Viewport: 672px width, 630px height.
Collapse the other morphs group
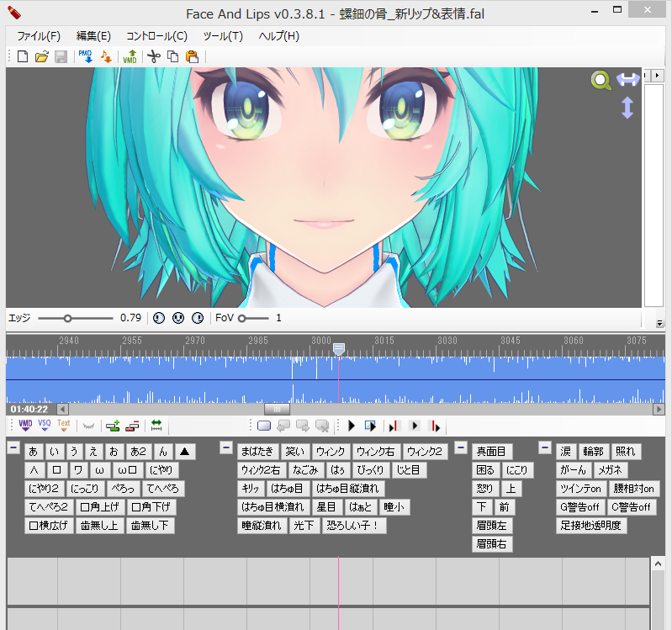click(544, 447)
